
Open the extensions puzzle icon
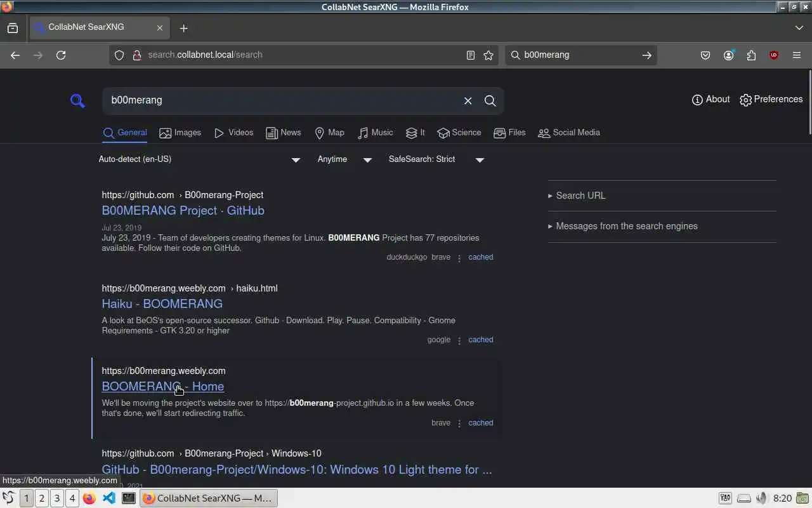[751, 55]
